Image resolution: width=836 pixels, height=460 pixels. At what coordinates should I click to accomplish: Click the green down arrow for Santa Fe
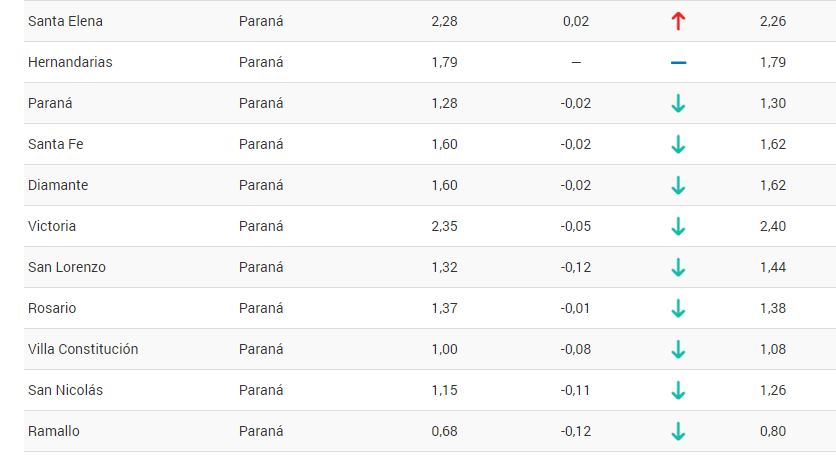[x=678, y=144]
